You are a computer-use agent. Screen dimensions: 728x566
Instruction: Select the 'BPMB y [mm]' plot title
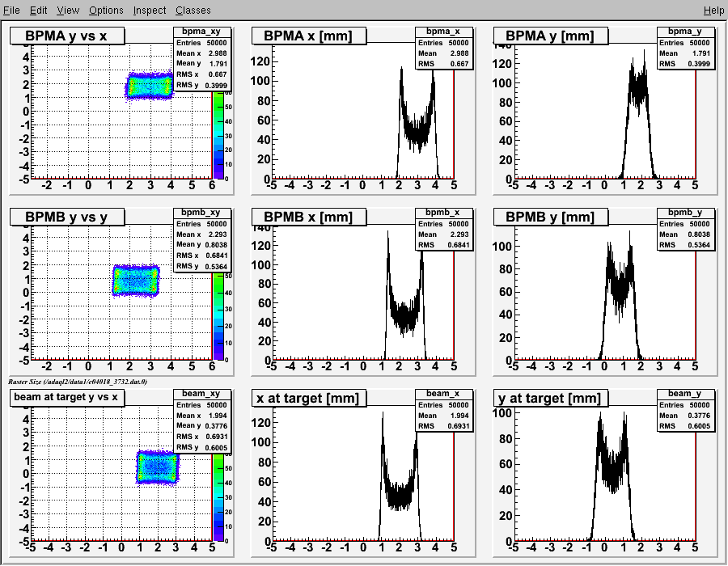pyautogui.click(x=550, y=217)
